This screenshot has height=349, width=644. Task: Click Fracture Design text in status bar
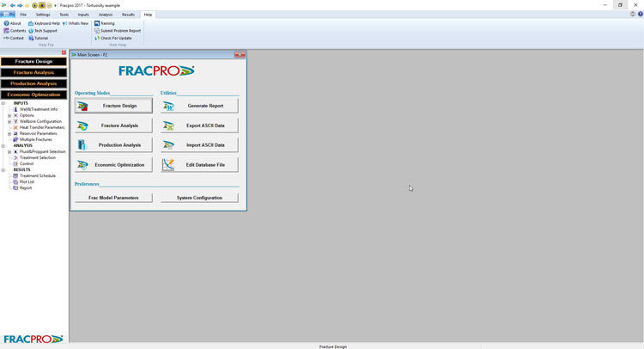point(332,346)
